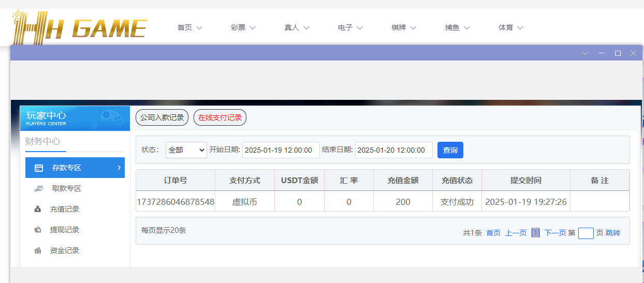Open the 体育 sports menu
This screenshot has height=283, width=644.
point(510,28)
